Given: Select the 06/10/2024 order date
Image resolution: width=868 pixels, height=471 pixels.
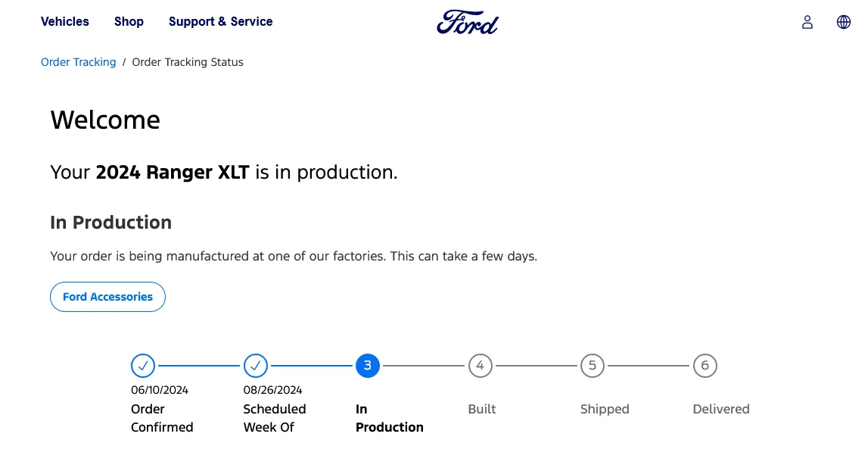Looking at the screenshot, I should [160, 390].
